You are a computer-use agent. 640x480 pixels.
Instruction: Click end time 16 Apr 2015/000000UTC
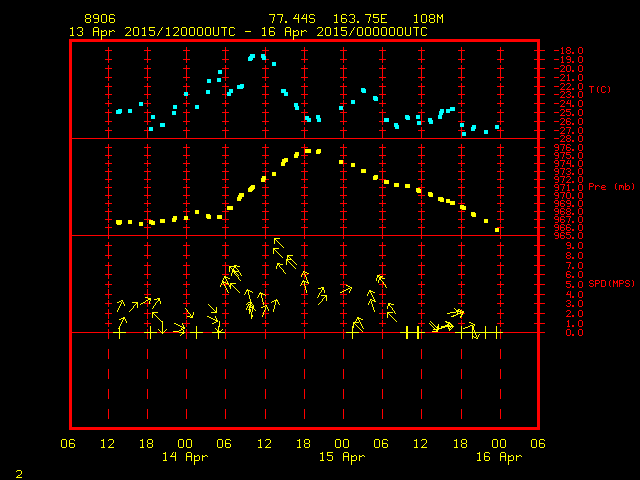click(344, 32)
